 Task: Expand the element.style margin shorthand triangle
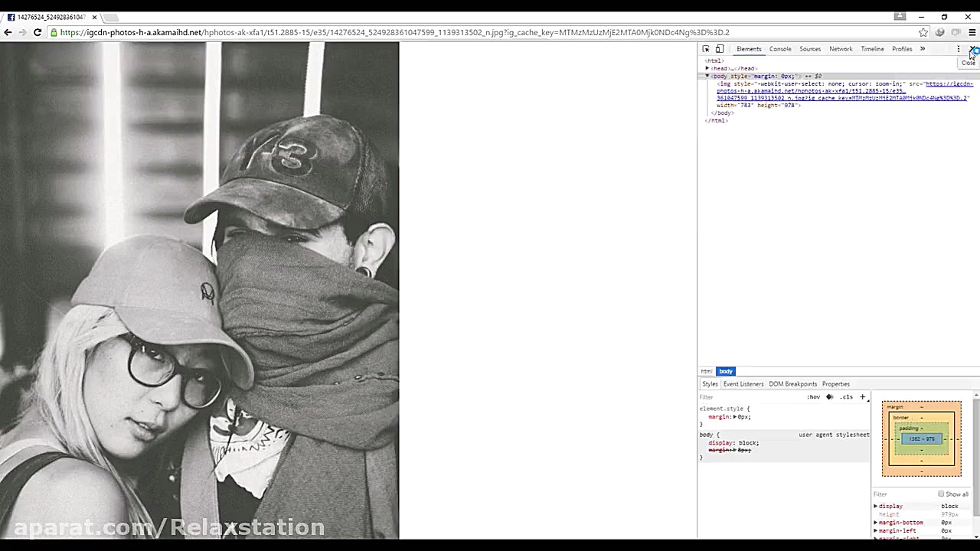click(735, 417)
